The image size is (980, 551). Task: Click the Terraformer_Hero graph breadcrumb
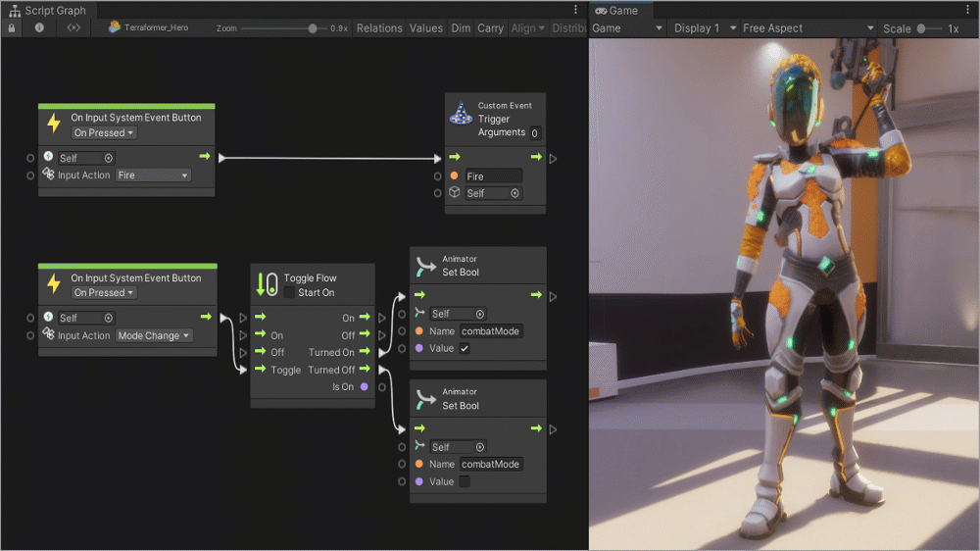[x=149, y=28]
